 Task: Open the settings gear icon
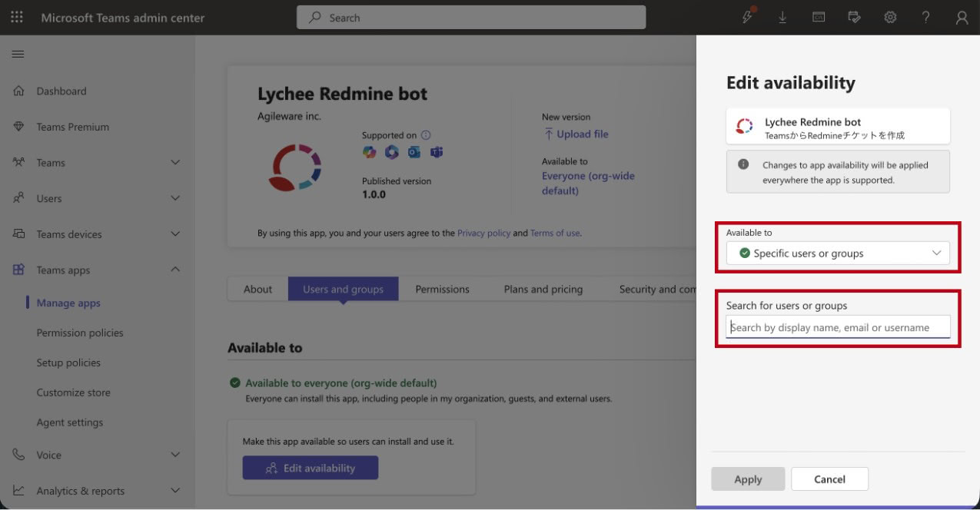coord(890,17)
